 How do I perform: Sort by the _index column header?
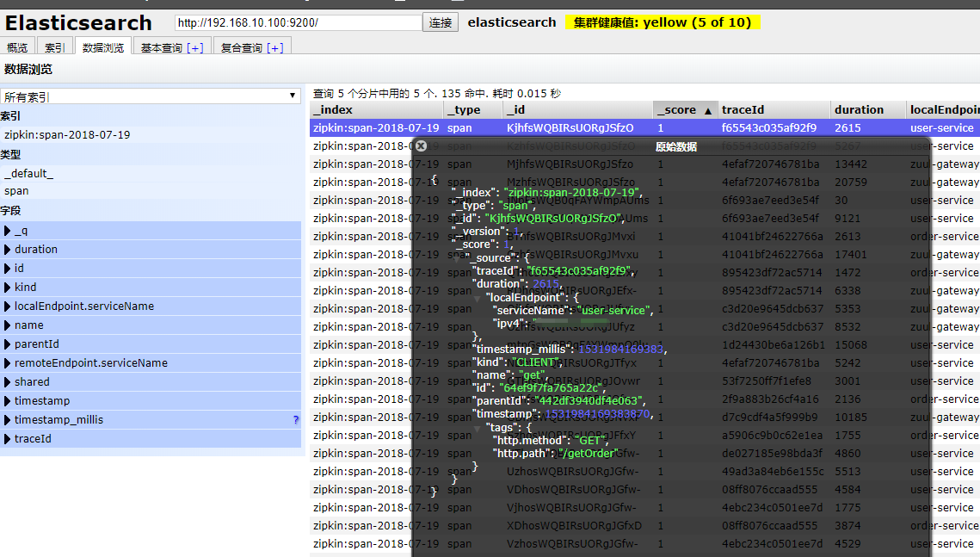[x=376, y=110]
